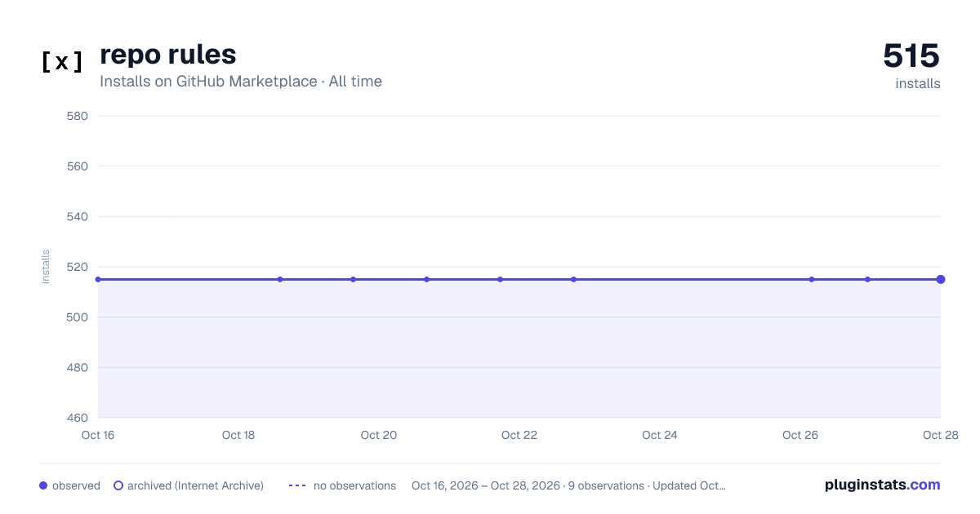
Task: Click the 'installs' caption under 515
Action: click(918, 83)
